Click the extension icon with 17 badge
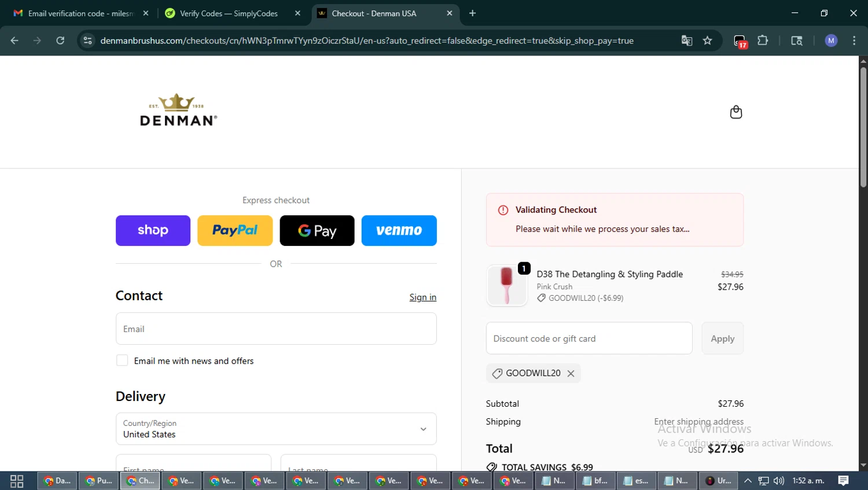This screenshot has width=868, height=490. pyautogui.click(x=740, y=41)
